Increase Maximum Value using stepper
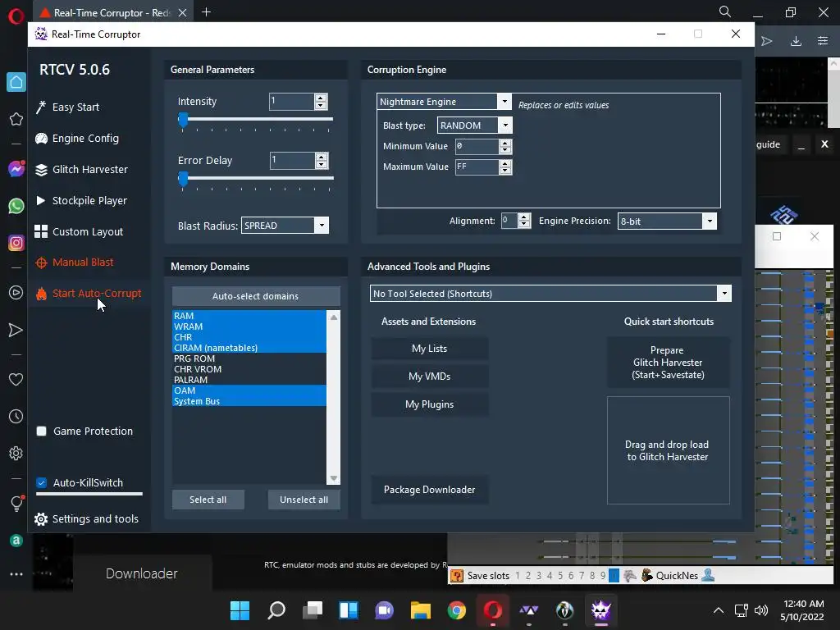840x630 pixels. click(505, 163)
